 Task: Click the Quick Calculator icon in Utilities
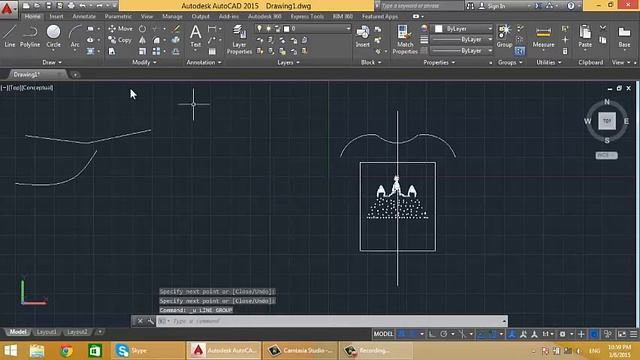565,51
